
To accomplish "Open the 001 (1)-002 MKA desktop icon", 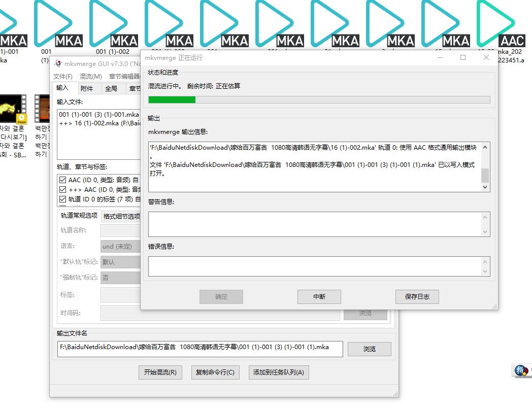I will [x=109, y=23].
